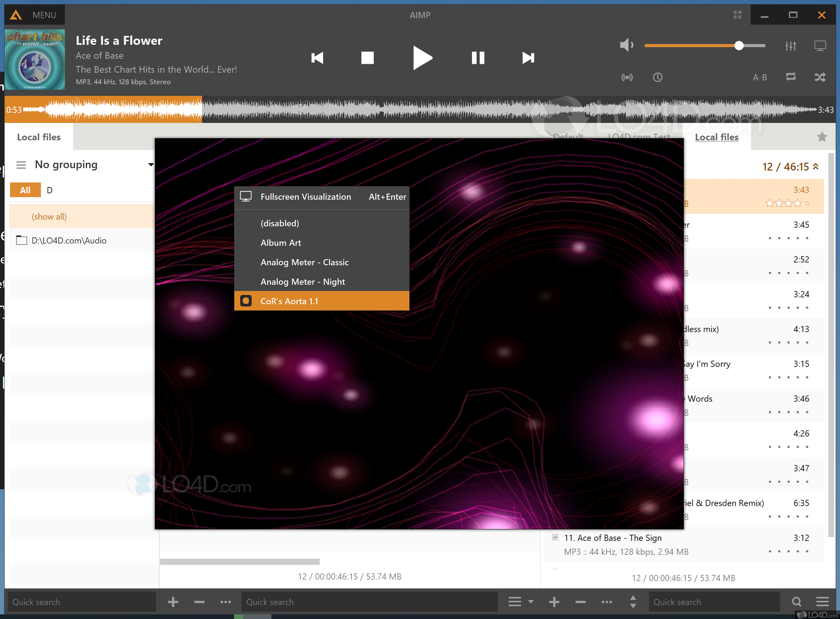
Task: Toggle A-B repeat section
Action: click(x=759, y=77)
